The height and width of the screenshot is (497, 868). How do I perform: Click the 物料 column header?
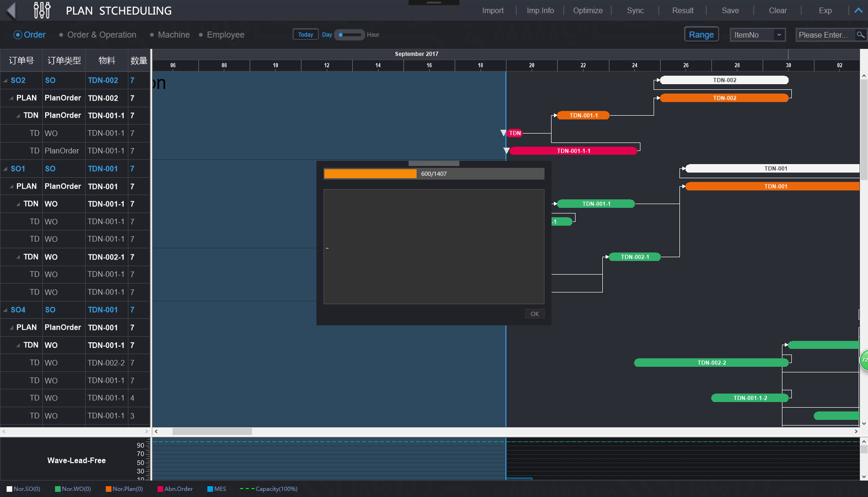(107, 61)
